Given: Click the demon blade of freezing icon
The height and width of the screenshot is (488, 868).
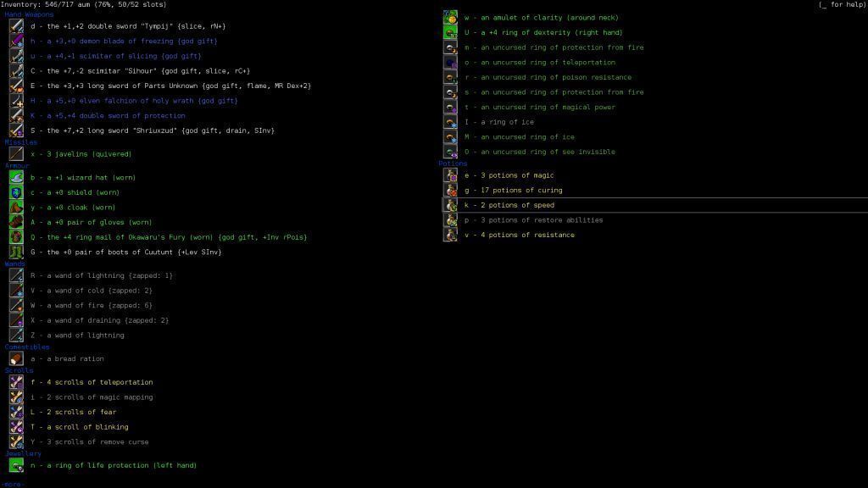Looking at the screenshot, I should [x=16, y=41].
